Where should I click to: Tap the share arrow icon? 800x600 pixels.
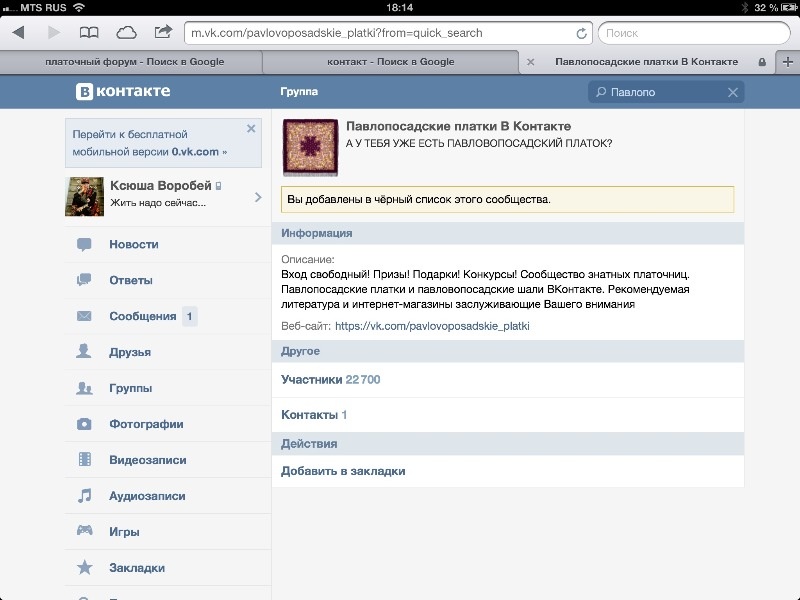coord(163,32)
